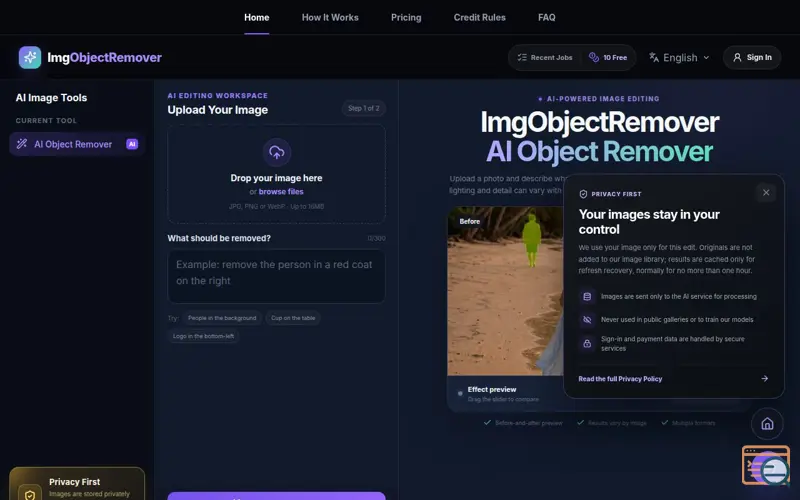
Task: Click the shield icon next to PRIVACY FIRST heading
Action: click(x=583, y=194)
